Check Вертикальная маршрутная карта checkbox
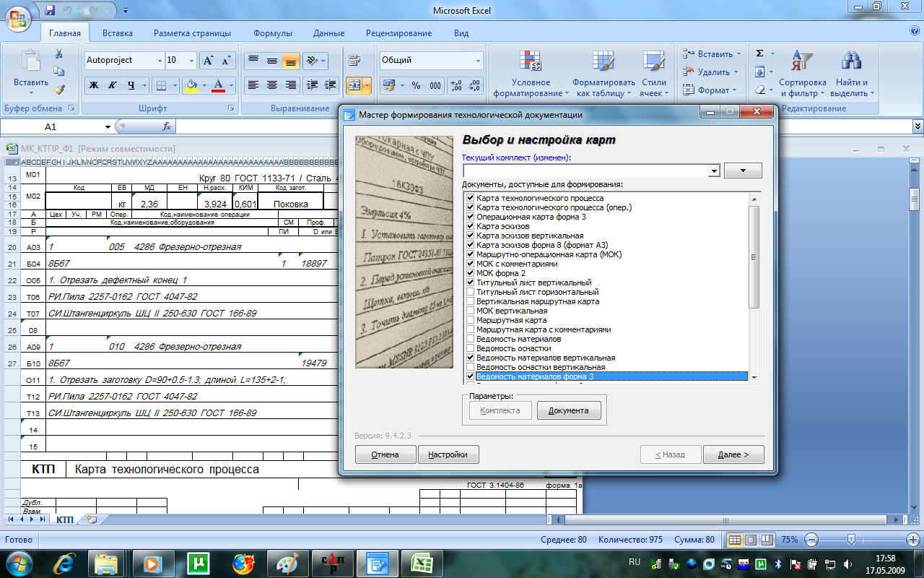This screenshot has width=924, height=578. [471, 301]
